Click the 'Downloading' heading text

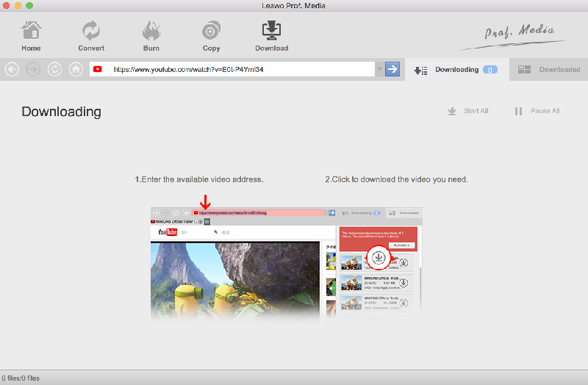click(x=62, y=112)
